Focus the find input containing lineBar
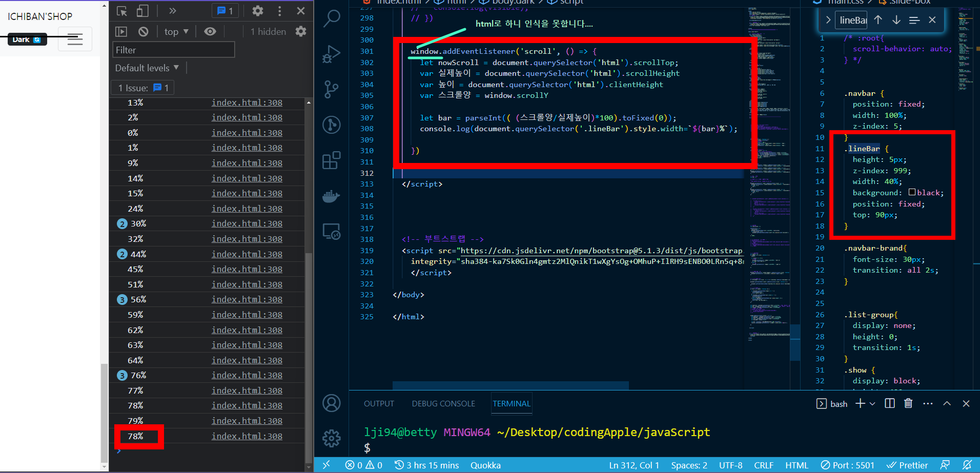The image size is (980, 473). 851,20
